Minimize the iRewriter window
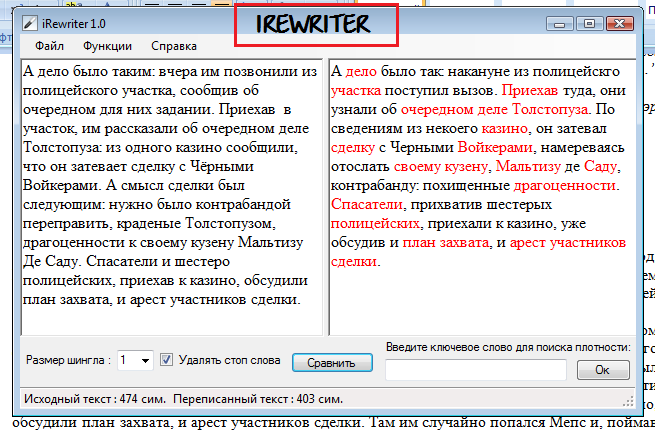 [559, 24]
